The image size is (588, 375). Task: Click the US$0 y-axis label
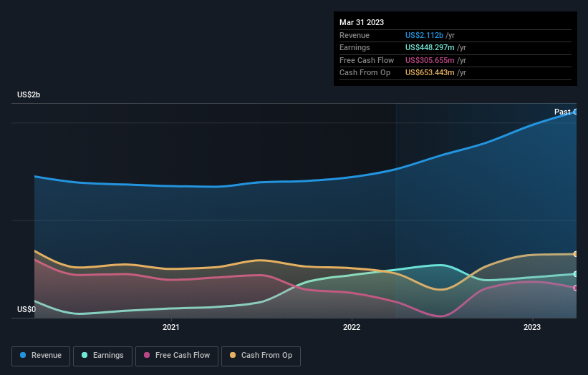[26, 309]
